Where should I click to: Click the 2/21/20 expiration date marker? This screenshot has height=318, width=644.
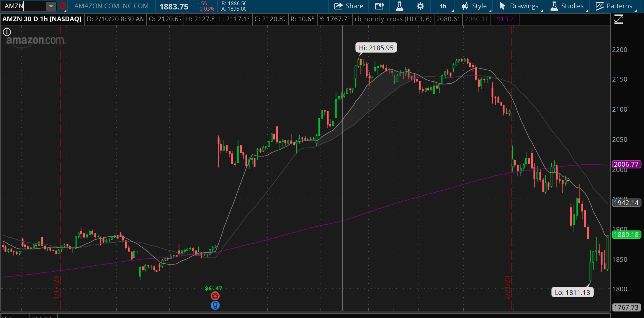point(507,287)
